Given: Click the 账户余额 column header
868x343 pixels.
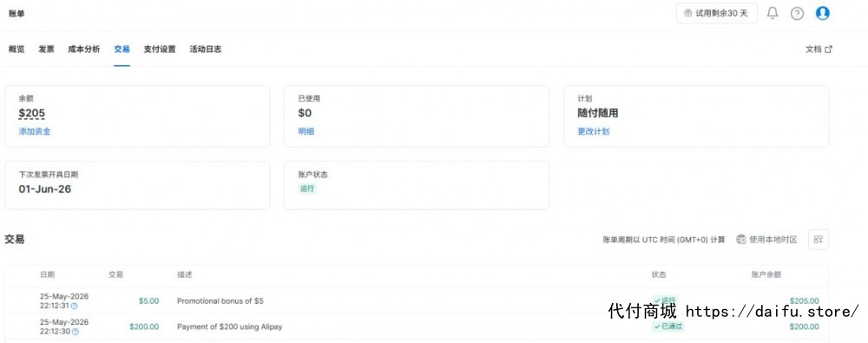Looking at the screenshot, I should tap(766, 275).
